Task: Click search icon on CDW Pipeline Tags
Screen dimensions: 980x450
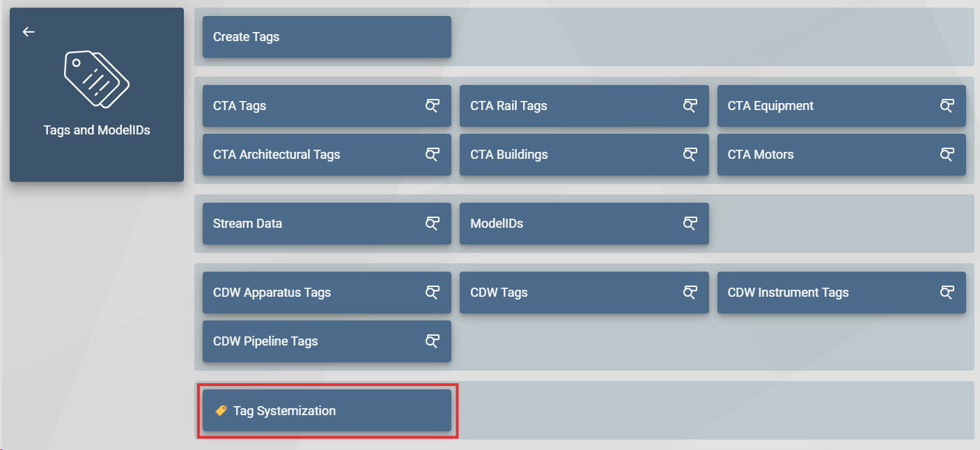Action: (x=433, y=341)
